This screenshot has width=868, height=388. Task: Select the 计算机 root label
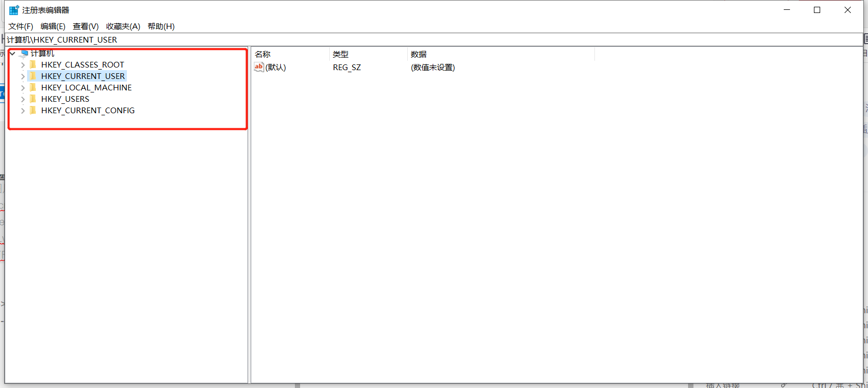42,53
